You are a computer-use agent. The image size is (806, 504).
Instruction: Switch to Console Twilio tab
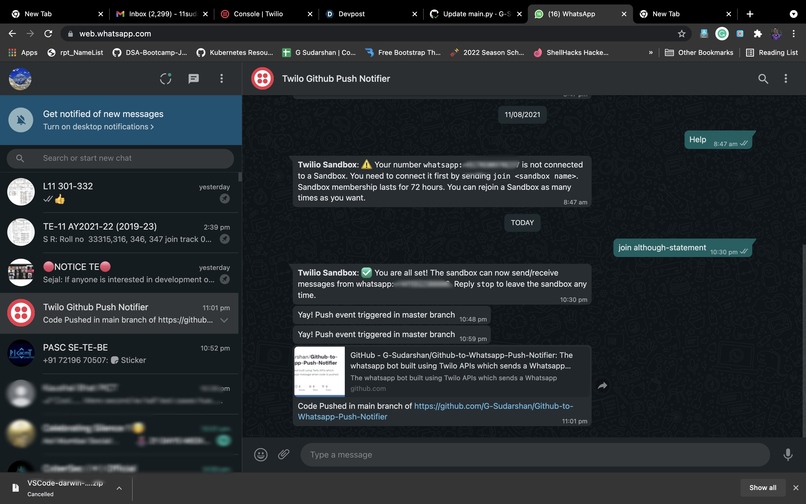click(266, 14)
